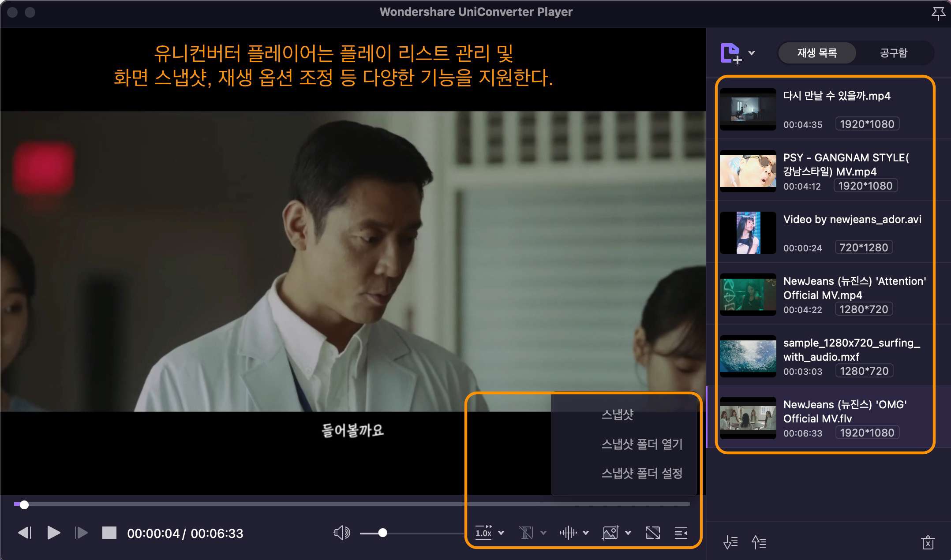Pin the player window on top

click(938, 13)
